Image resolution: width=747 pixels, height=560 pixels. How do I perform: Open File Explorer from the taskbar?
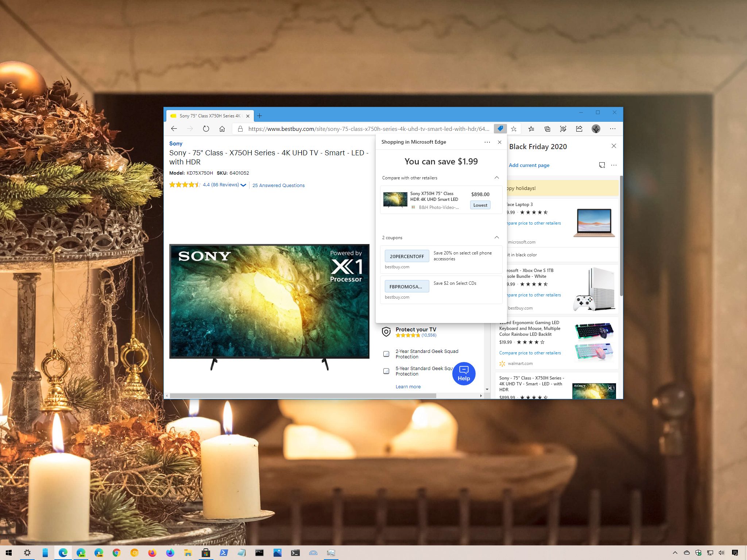tap(188, 553)
